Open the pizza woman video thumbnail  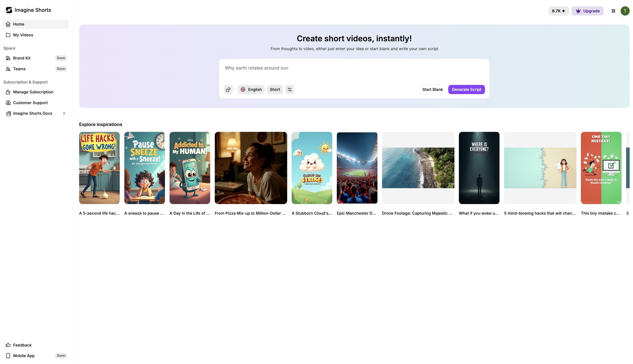[251, 168]
